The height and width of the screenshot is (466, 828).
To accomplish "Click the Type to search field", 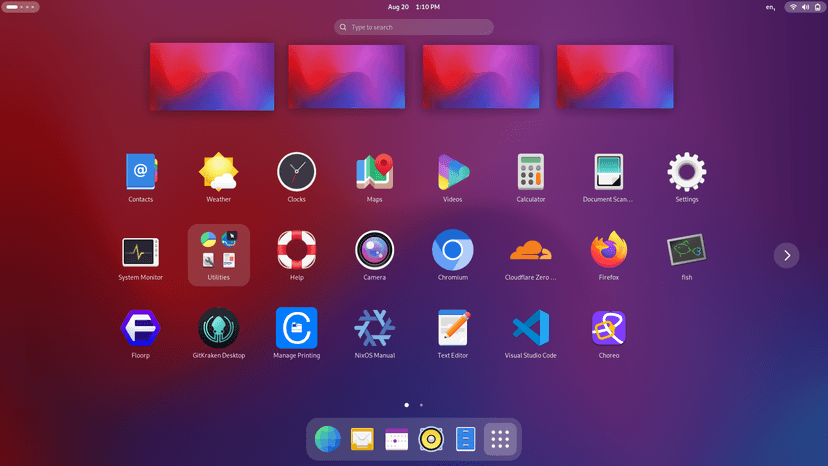I will pyautogui.click(x=414, y=27).
